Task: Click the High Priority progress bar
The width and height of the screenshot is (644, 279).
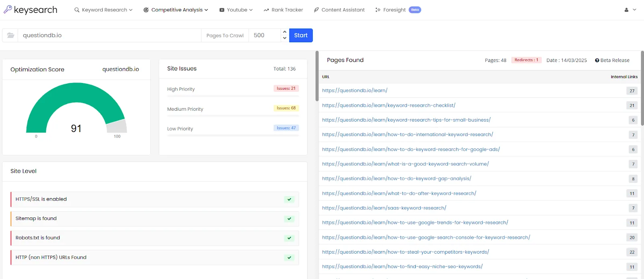Action: click(x=233, y=96)
